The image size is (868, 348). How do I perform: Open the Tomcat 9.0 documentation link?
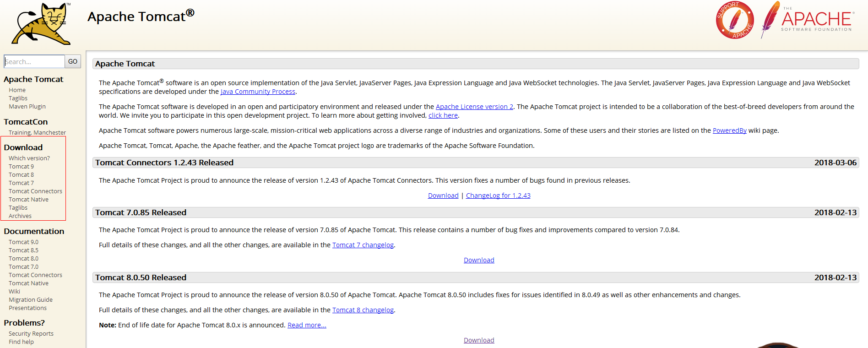click(x=23, y=242)
